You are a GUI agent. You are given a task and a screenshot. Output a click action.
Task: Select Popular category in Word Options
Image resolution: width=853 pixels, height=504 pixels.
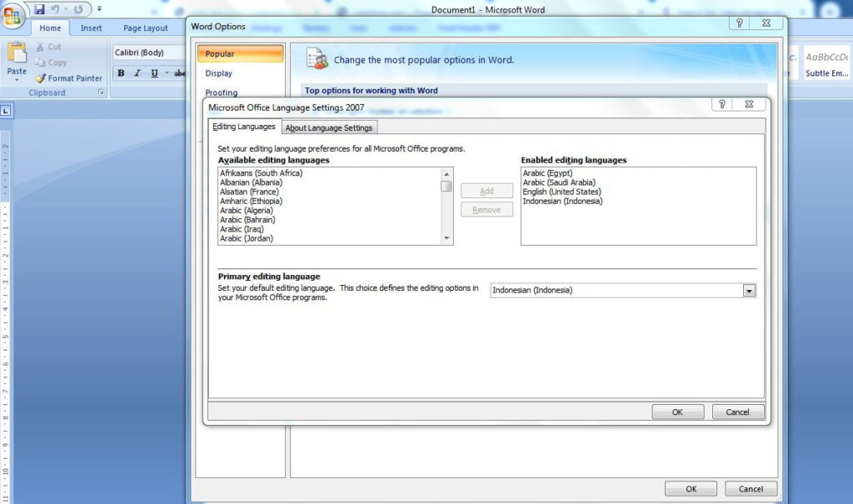[240, 54]
